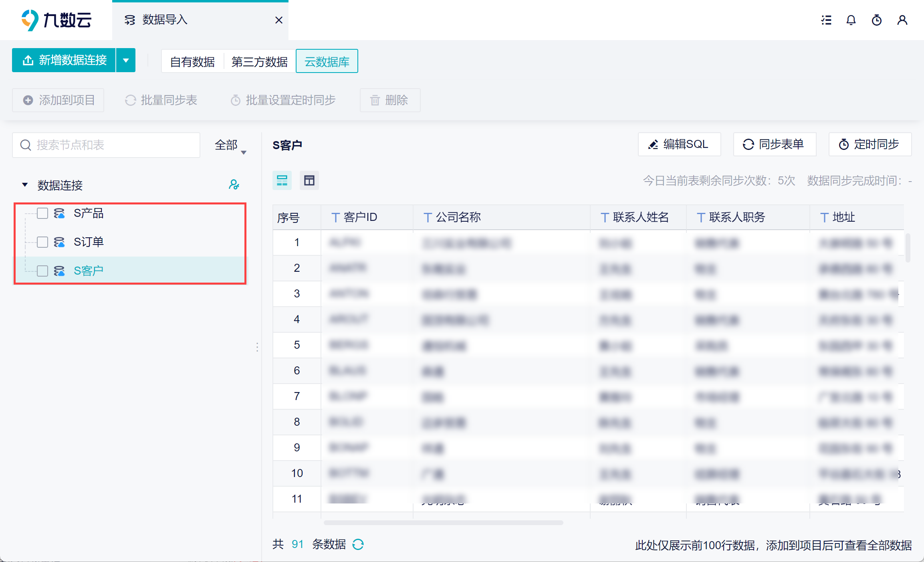Click the connection permission user icon
The width and height of the screenshot is (924, 562).
coord(234,185)
